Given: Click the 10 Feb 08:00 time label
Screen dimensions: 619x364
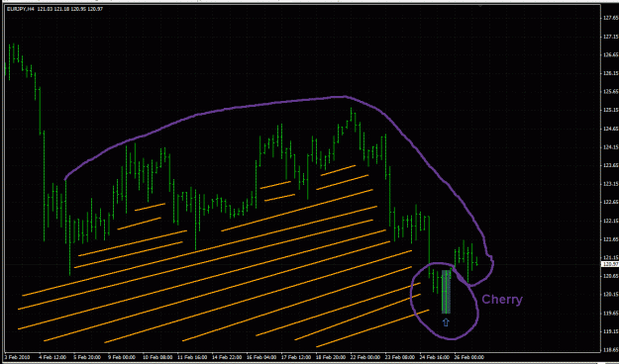Looking at the screenshot, I should pyautogui.click(x=157, y=357).
